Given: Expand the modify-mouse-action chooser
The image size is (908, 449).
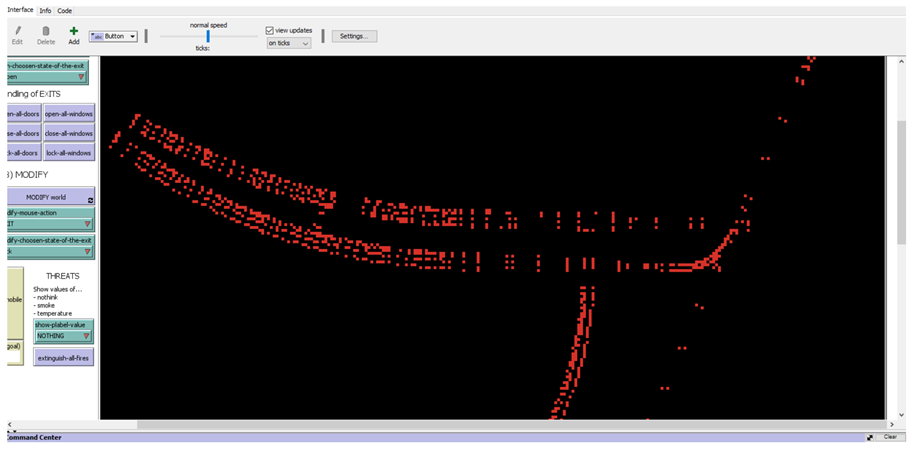Looking at the screenshot, I should [87, 224].
